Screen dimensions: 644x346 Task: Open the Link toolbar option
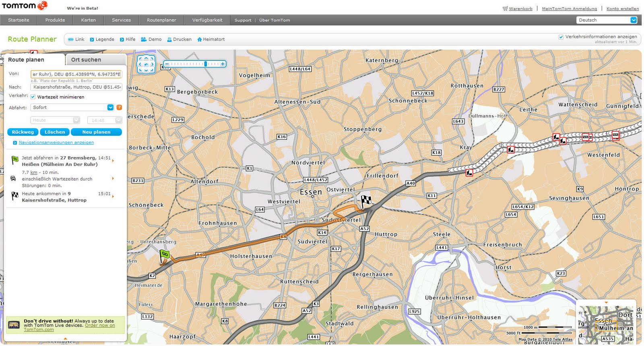click(76, 39)
